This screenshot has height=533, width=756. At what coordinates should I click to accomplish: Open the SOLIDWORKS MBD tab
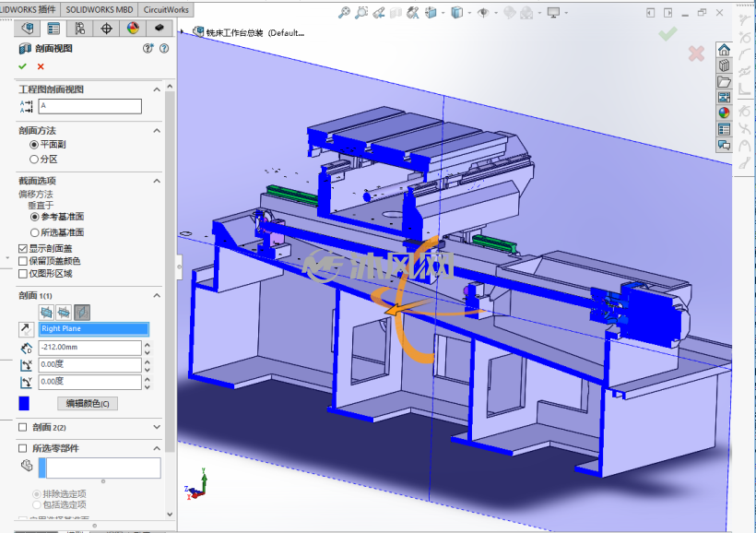[100, 9]
